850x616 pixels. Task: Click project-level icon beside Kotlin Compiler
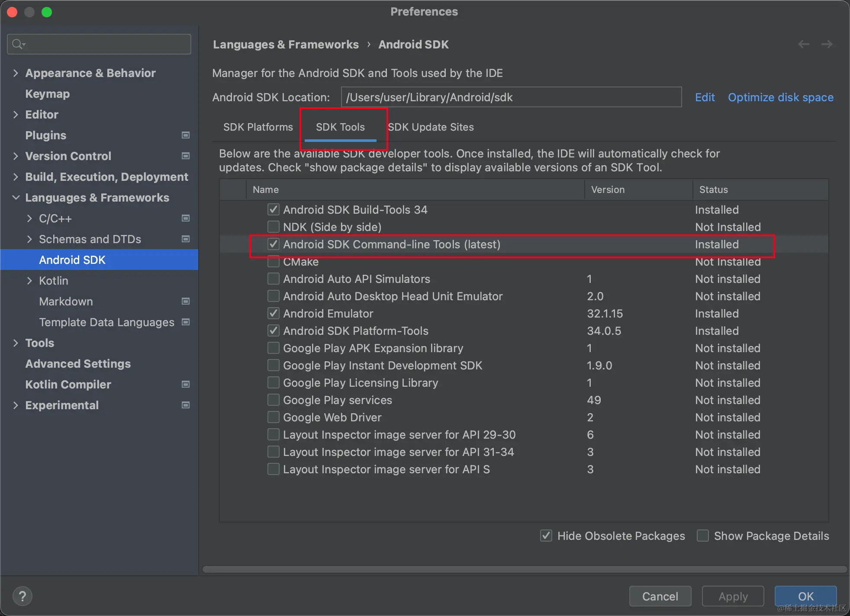point(186,385)
